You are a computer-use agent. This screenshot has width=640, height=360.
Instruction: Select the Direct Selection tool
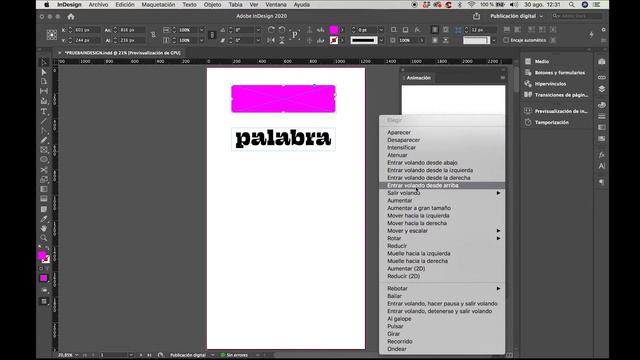tap(44, 72)
